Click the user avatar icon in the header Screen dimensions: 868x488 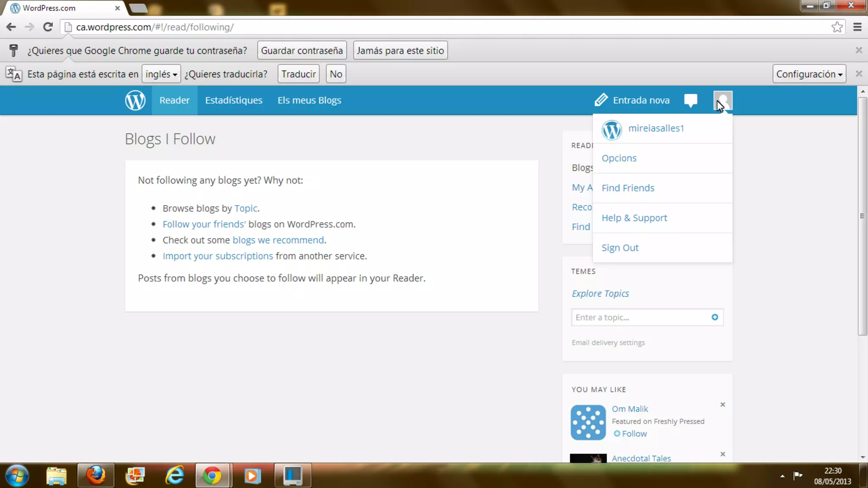pos(723,100)
